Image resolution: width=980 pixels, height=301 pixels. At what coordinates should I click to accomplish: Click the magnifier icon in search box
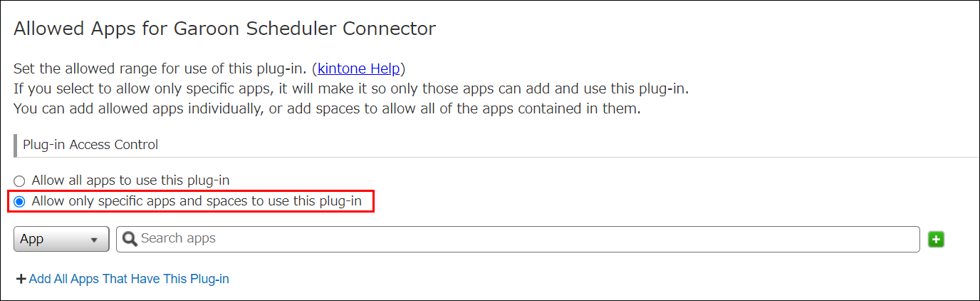(130, 239)
